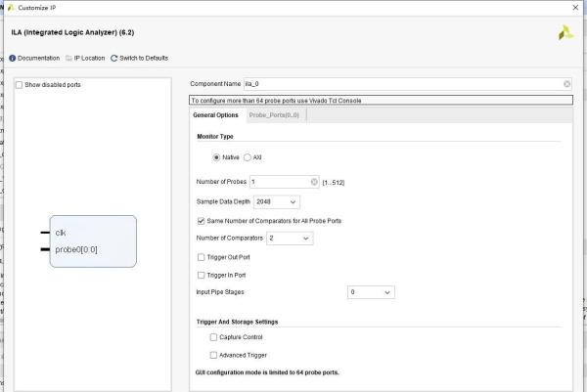587x392 pixels.
Task: Switch to the Probe_Ports(0..0) tab
Action: [x=273, y=115]
